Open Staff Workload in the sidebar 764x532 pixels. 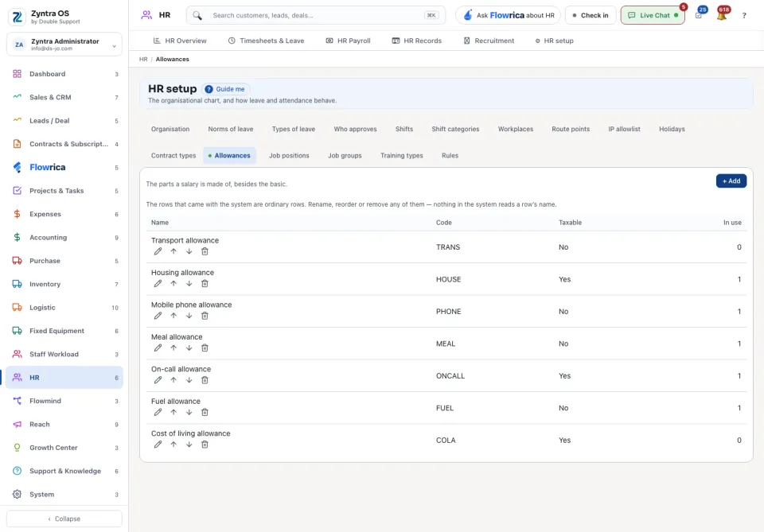click(x=64, y=355)
